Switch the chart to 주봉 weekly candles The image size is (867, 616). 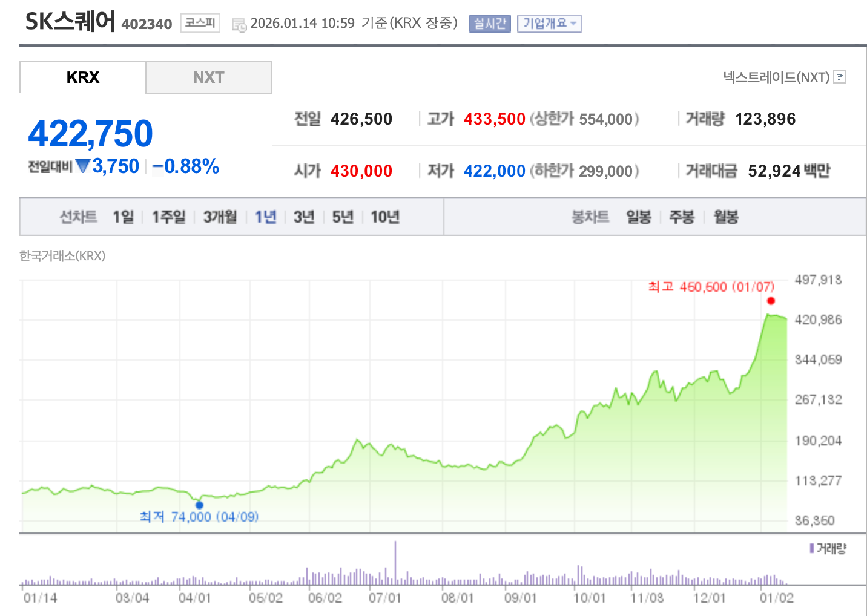point(682,217)
